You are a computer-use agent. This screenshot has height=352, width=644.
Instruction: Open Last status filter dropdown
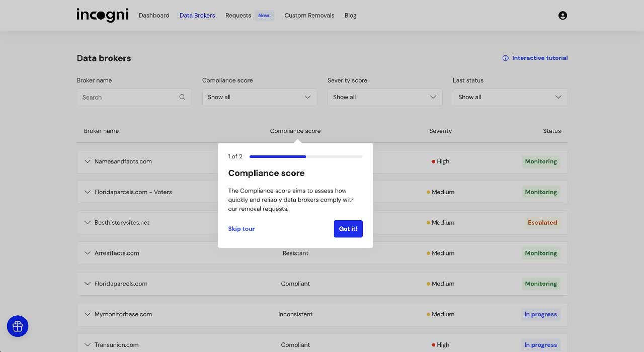point(510,97)
